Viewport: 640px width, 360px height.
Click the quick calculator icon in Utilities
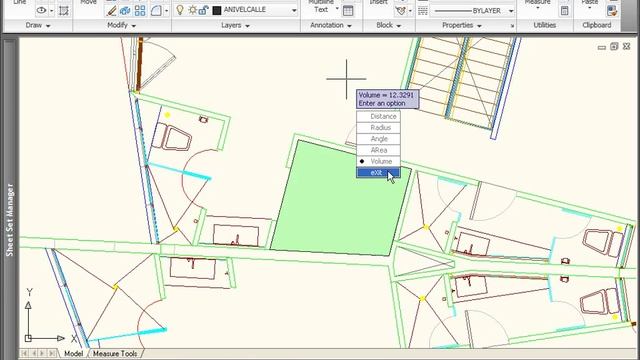tap(564, 11)
